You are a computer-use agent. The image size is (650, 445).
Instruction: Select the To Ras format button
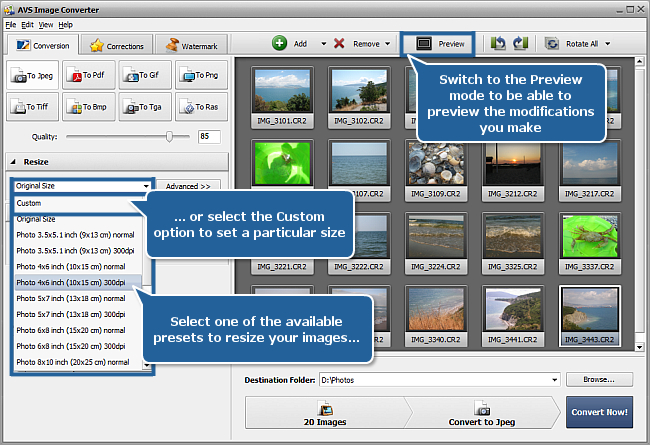click(x=201, y=107)
